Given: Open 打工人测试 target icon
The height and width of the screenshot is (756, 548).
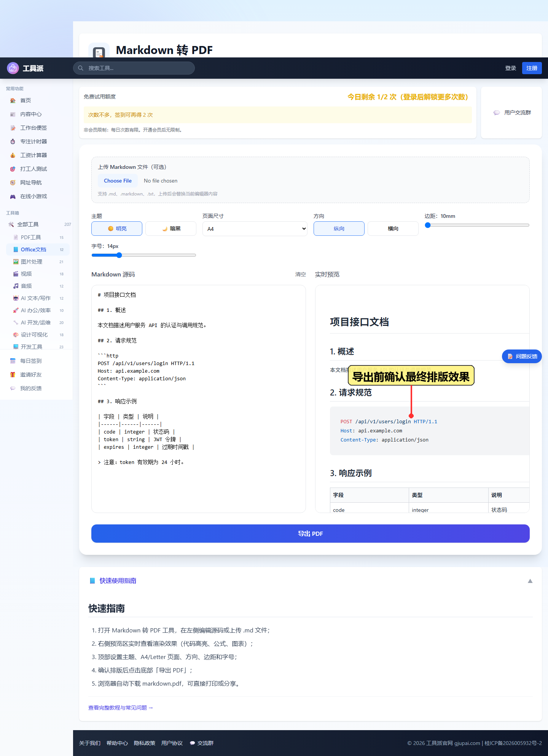Looking at the screenshot, I should tap(13, 169).
